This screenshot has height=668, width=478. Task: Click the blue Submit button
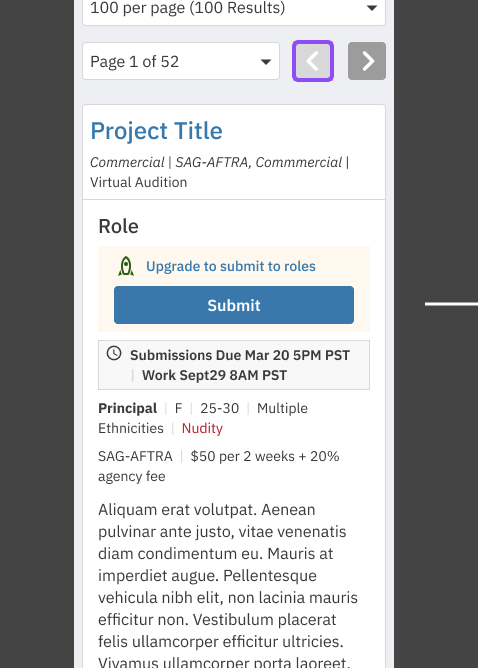coord(234,305)
